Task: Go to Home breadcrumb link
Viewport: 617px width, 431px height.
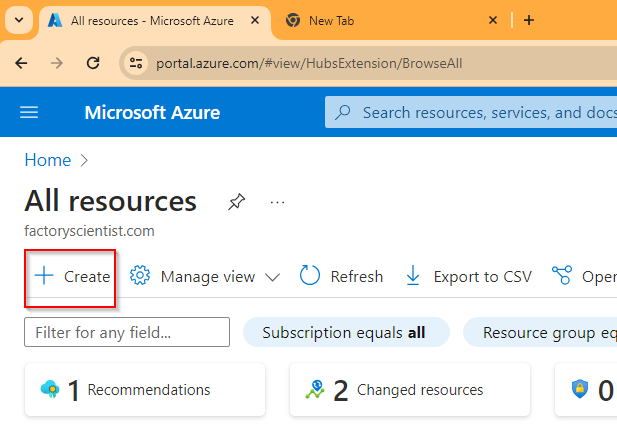Action: tap(48, 160)
